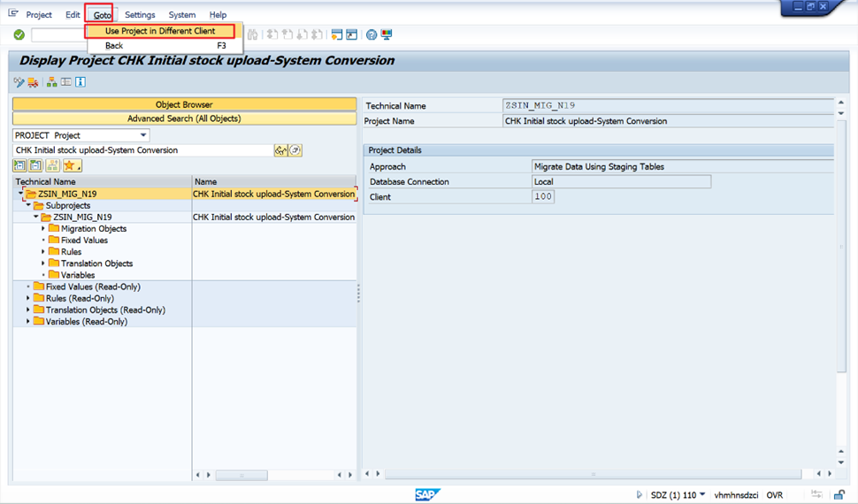This screenshot has height=504, width=858.
Task: Click the tree panel horizontal scrollbar thumb
Action: click(241, 475)
